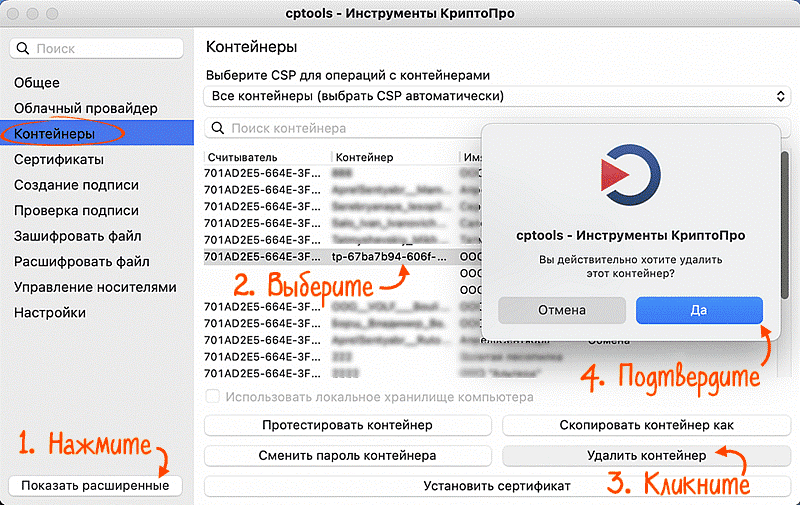
Task: Enable 'Использовать локальное хранилище компьютера' checkbox
Action: click(x=212, y=397)
